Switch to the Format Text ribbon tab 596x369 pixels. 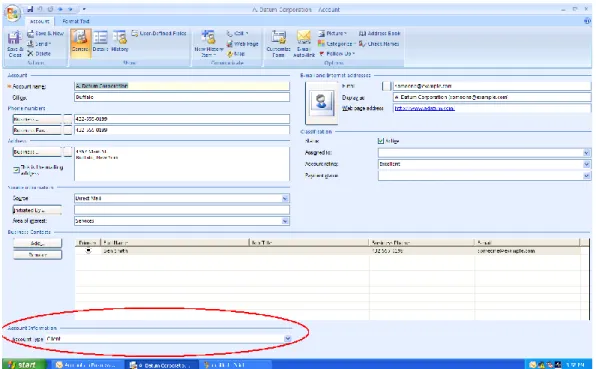click(76, 21)
